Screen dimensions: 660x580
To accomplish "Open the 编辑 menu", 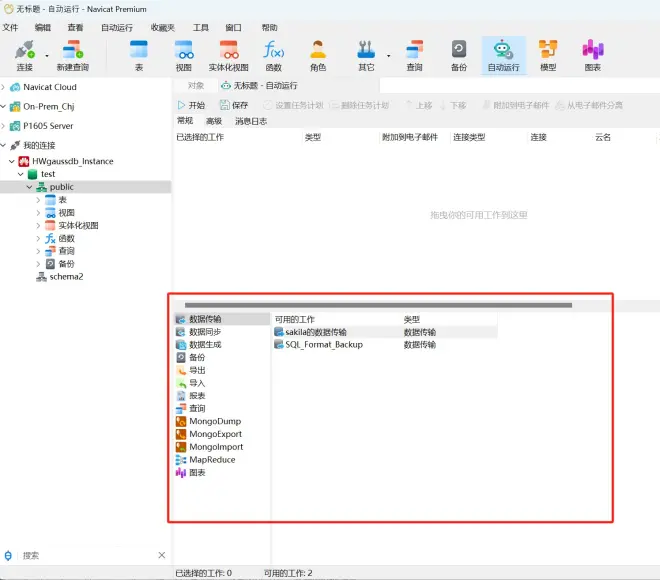I will click(x=43, y=28).
